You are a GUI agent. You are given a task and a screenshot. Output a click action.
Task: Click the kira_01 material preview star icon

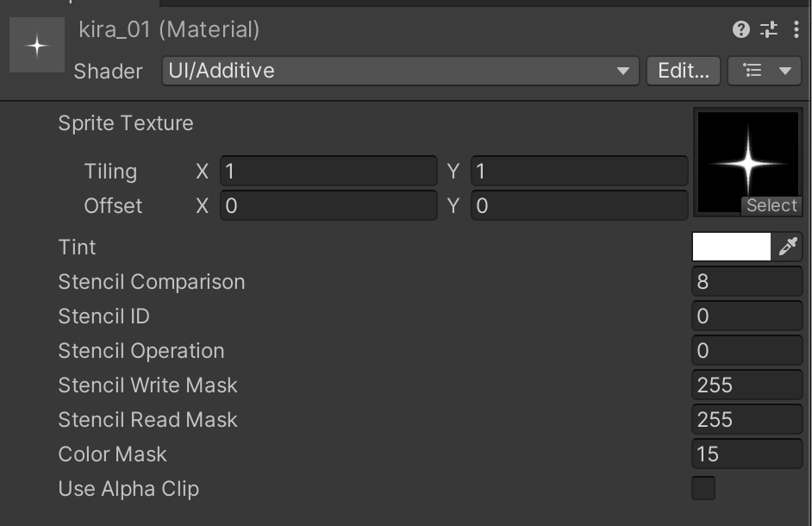pyautogui.click(x=35, y=44)
